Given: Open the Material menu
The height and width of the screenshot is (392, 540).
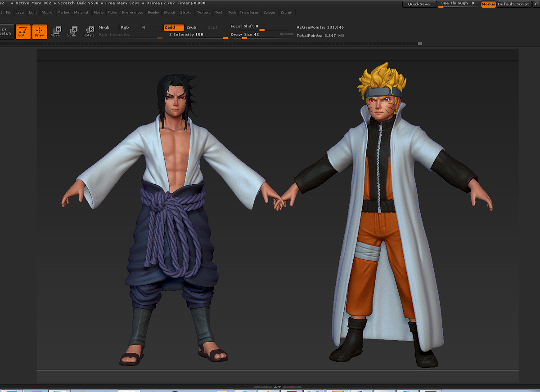Looking at the screenshot, I should [x=81, y=13].
